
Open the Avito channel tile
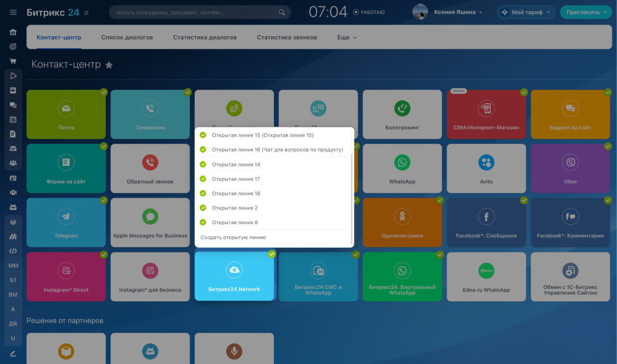486,168
